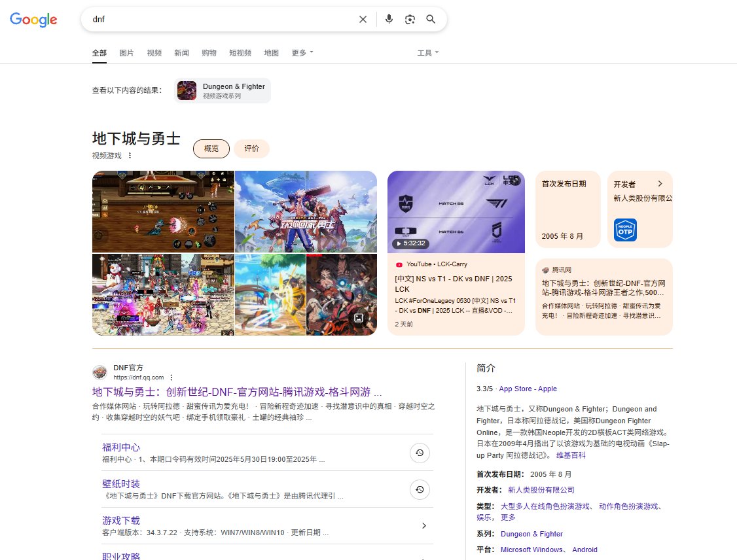Start voice search with microphone icon
Screen dimensions: 737x560
(x=389, y=19)
